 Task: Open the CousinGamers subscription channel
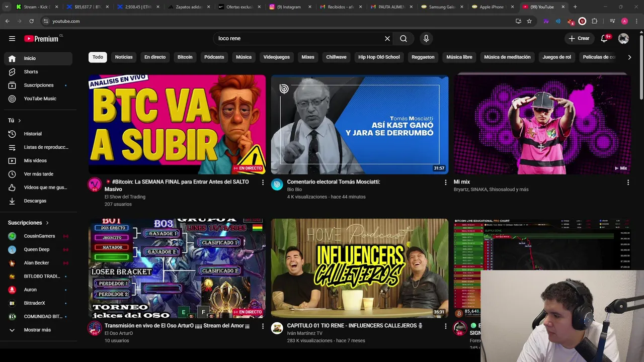pyautogui.click(x=38, y=236)
